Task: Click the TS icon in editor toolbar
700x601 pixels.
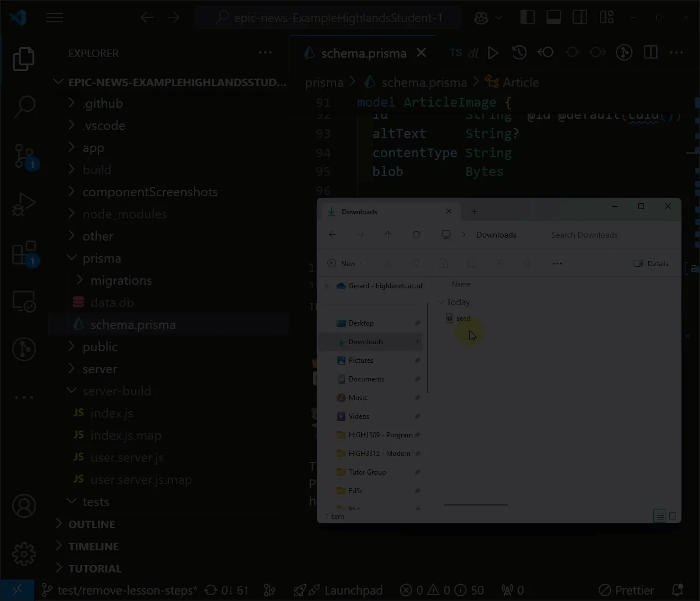Action: tap(455, 53)
